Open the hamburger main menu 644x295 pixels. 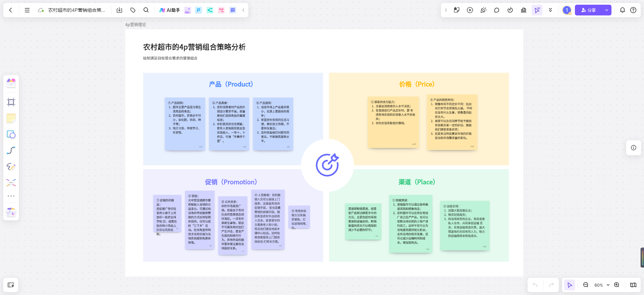pyautogui.click(x=27, y=10)
